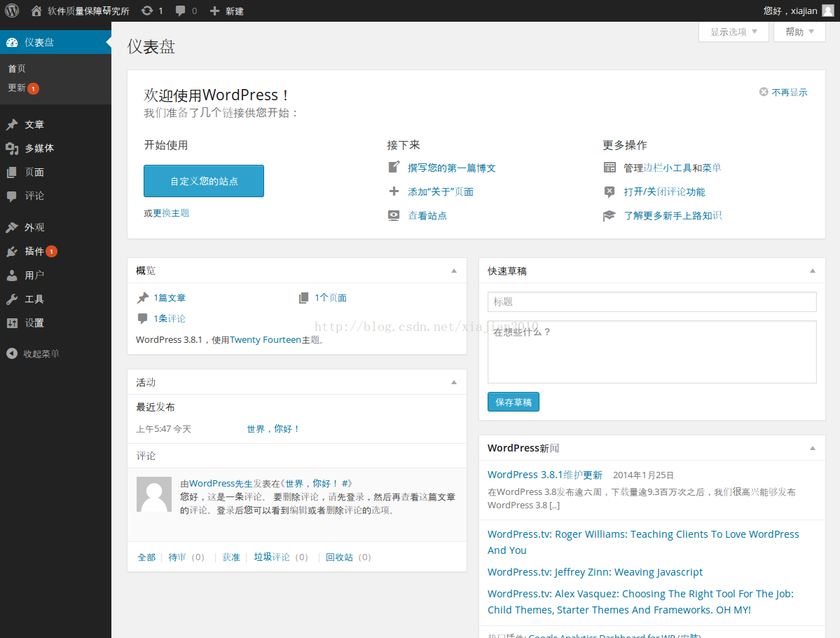This screenshot has width=840, height=638.
Task: Open 首页 submenu item
Action: [17, 69]
